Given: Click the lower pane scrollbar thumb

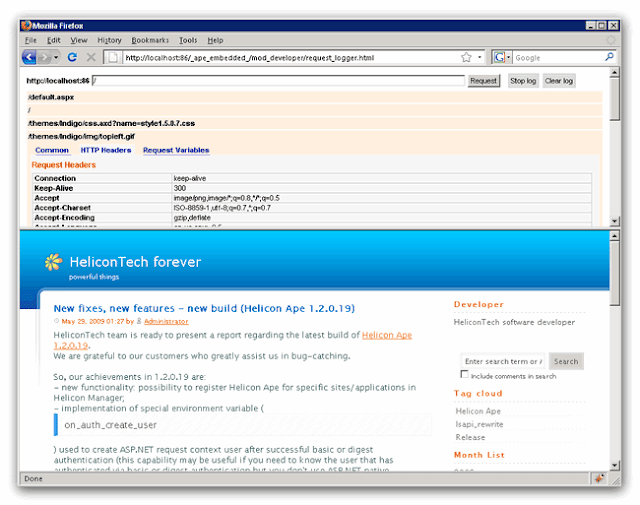Looking at the screenshot, I should tap(614, 273).
